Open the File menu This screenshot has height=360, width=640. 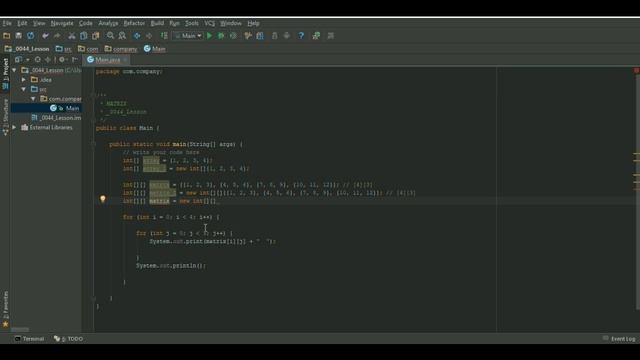7,23
